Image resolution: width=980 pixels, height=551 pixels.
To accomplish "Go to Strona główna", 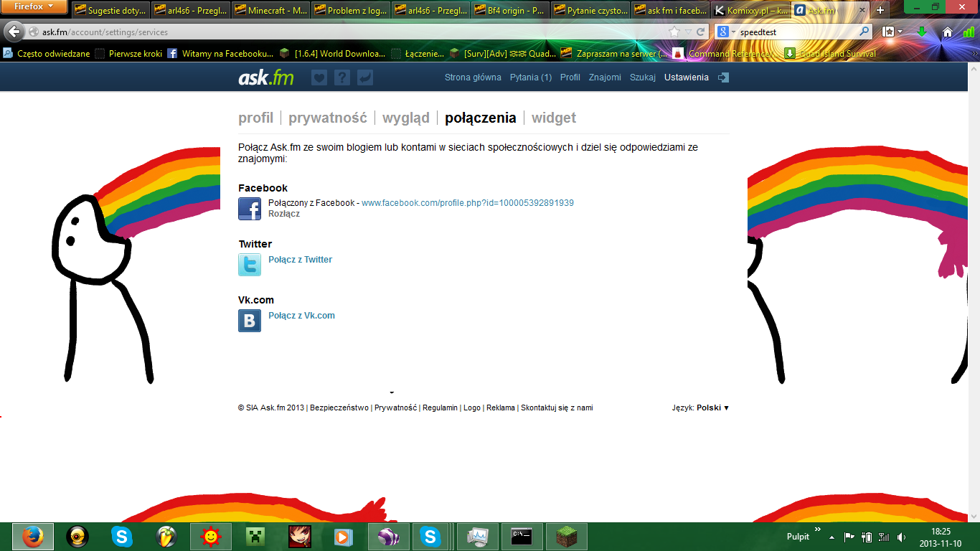I will [473, 77].
